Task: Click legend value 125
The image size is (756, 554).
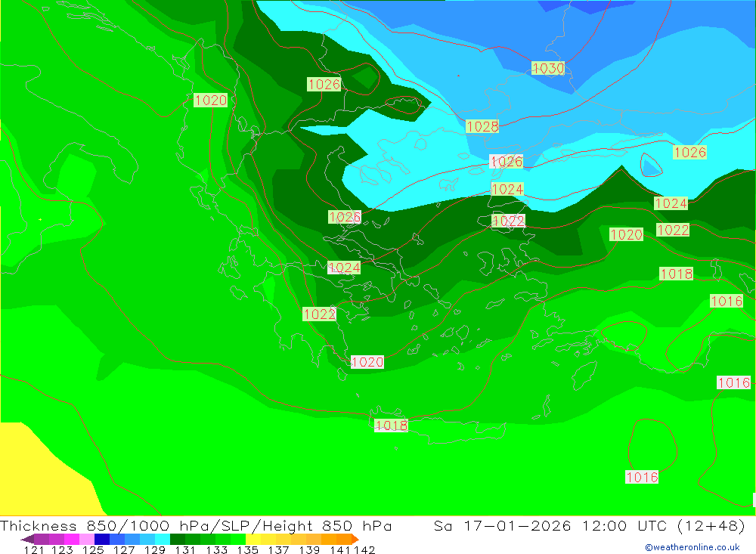Action: (93, 549)
